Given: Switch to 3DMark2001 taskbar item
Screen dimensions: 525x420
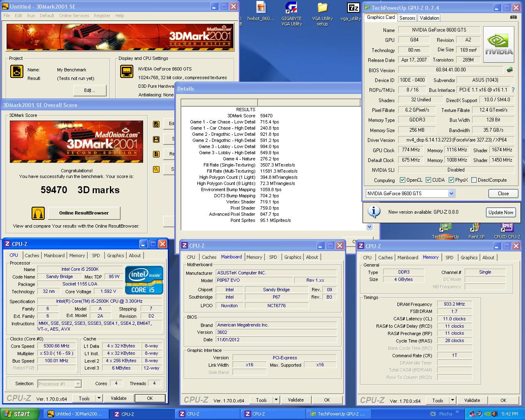Looking at the screenshot, I should click(x=76, y=414).
